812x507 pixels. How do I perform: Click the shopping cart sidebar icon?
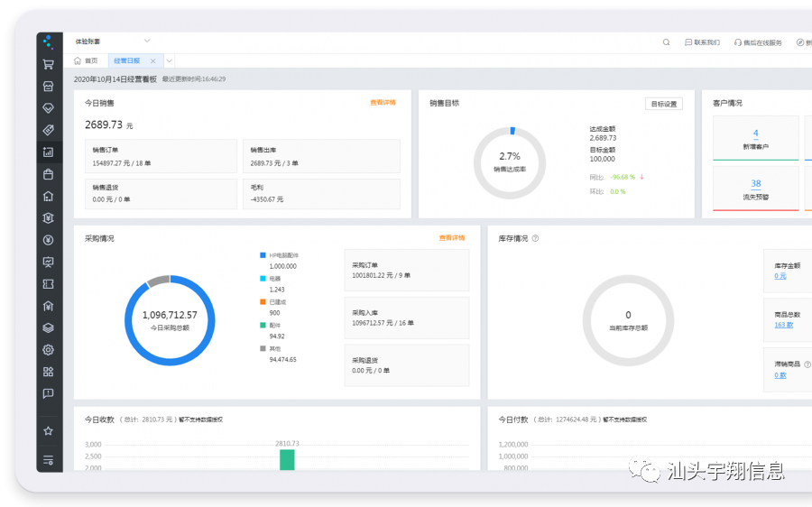(x=49, y=64)
